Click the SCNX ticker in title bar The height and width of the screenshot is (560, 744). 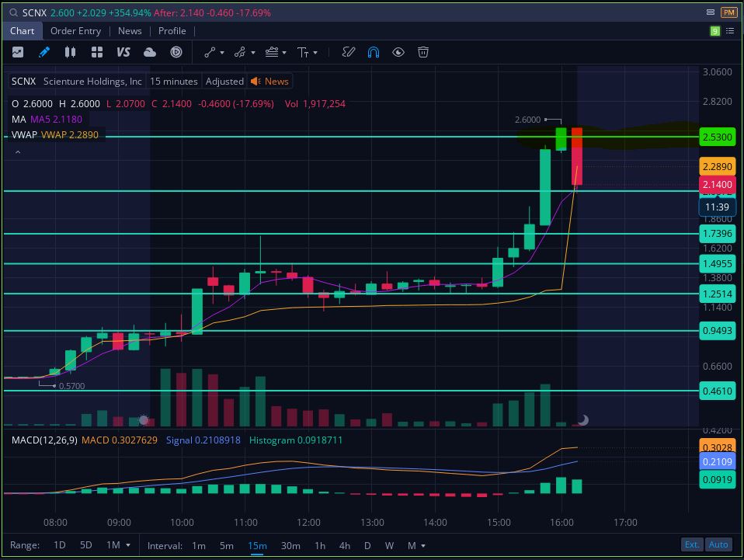(35, 12)
